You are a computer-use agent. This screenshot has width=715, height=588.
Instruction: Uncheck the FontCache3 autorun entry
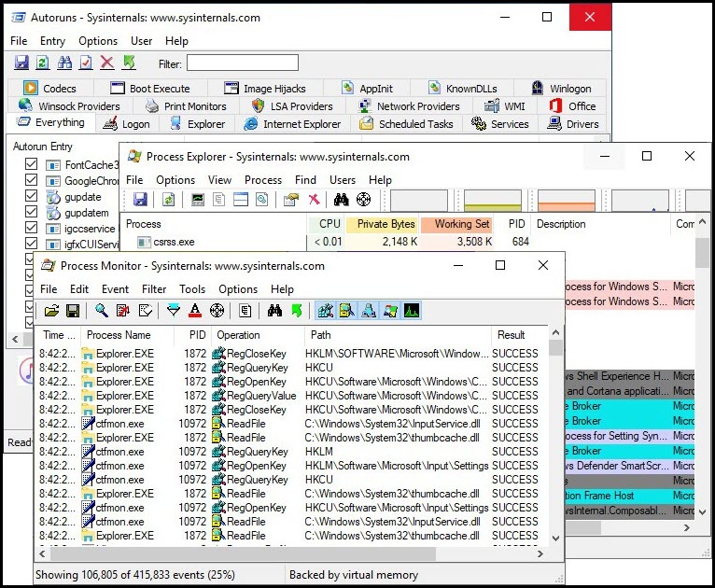tap(31, 163)
